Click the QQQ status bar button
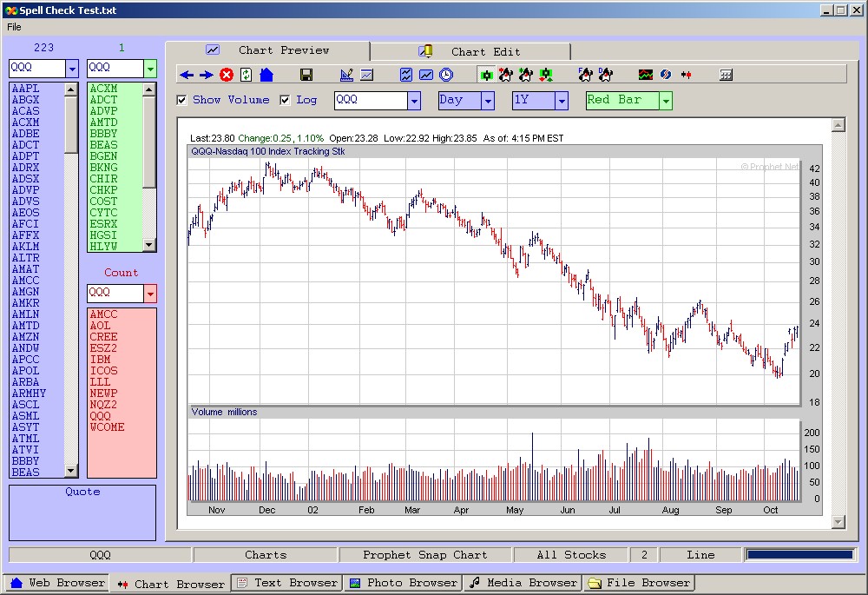Image resolution: width=868 pixels, height=595 pixels. point(100,554)
